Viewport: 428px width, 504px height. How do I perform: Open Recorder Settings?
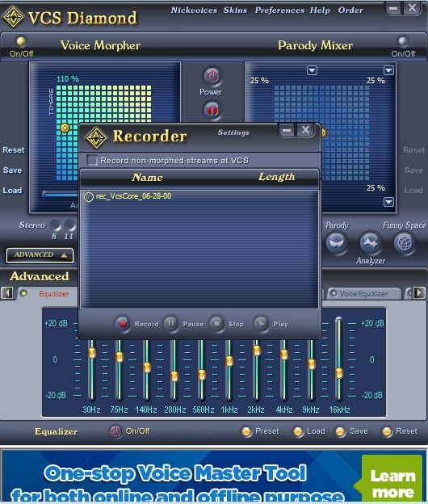pyautogui.click(x=233, y=132)
